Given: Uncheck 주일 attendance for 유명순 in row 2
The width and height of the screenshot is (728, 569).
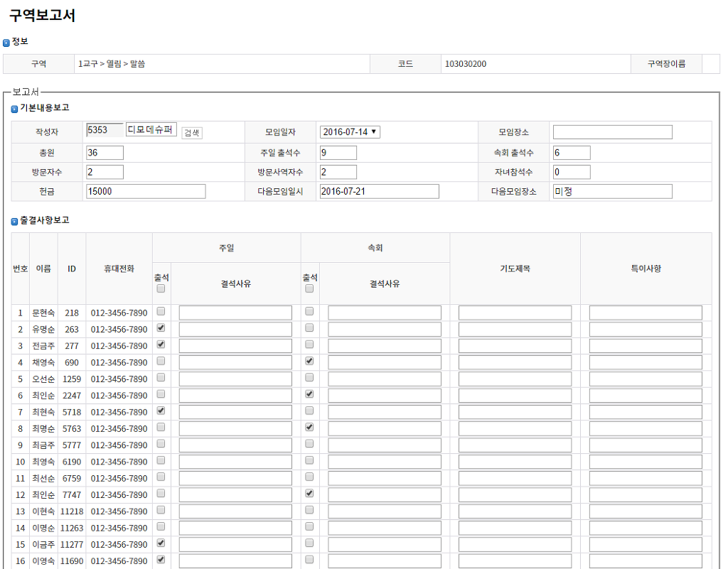Looking at the screenshot, I should pos(161,328).
